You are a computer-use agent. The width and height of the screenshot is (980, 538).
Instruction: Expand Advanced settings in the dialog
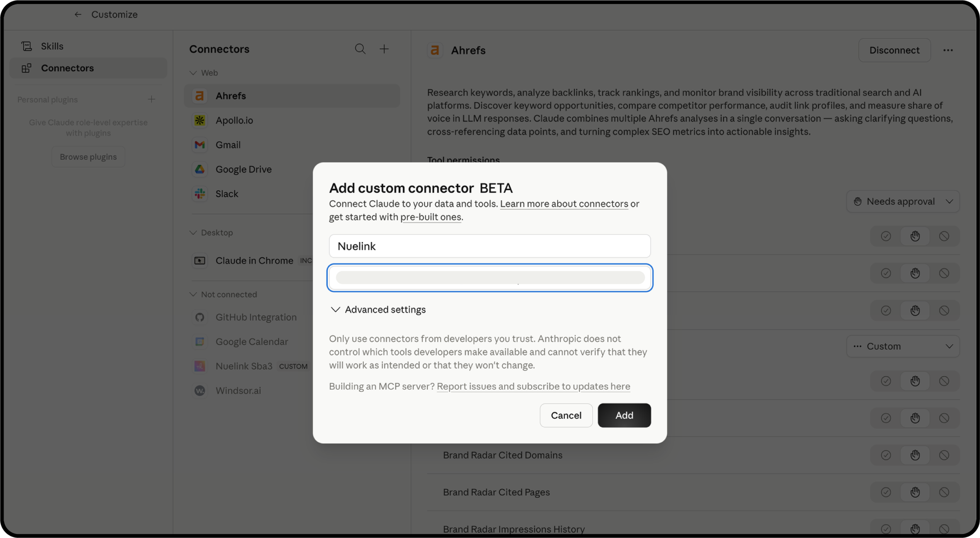point(378,309)
